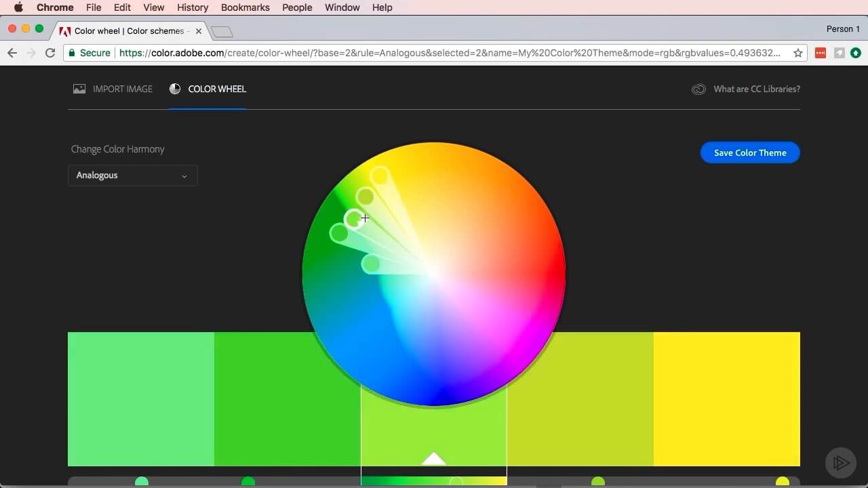Select the selected lime green base swatch
This screenshot has height=488, width=868.
tap(434, 427)
